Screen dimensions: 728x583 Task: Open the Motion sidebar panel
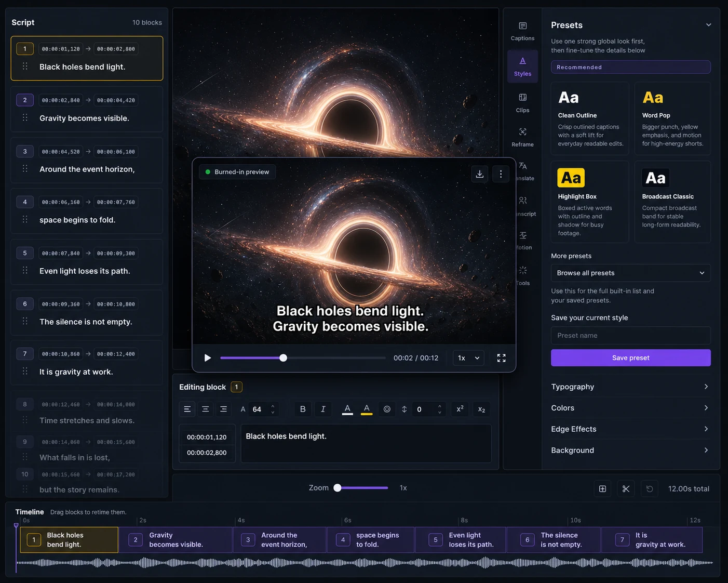point(523,241)
